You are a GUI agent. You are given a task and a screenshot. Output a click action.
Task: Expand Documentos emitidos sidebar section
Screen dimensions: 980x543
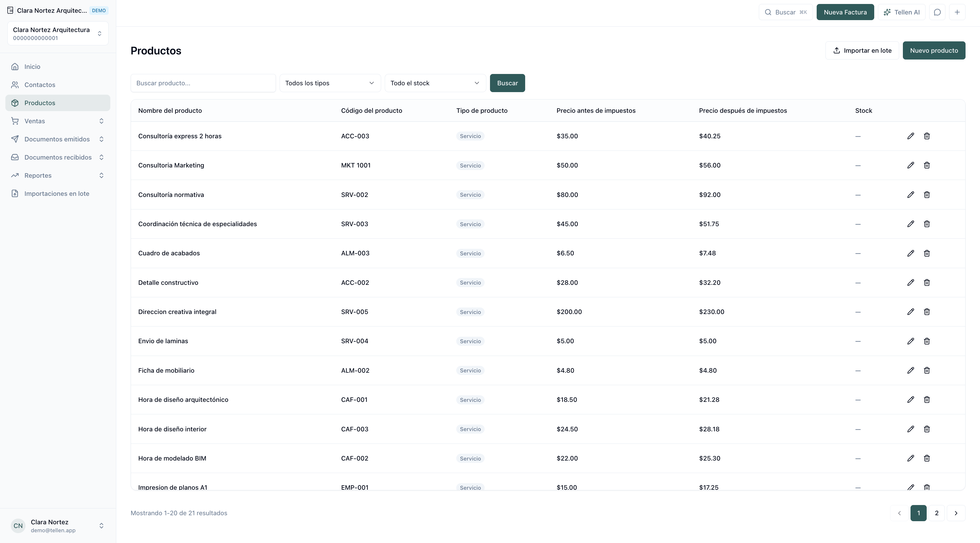click(58, 139)
